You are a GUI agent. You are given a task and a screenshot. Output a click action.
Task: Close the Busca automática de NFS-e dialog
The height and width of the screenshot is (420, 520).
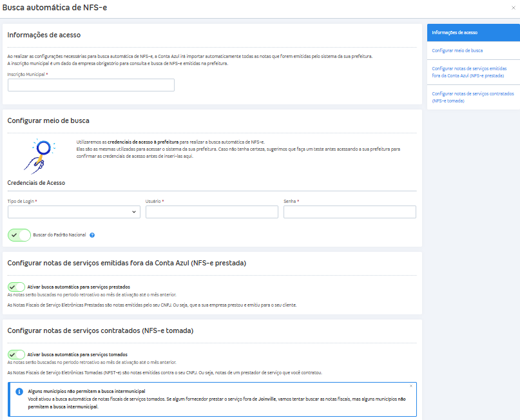coord(514,8)
